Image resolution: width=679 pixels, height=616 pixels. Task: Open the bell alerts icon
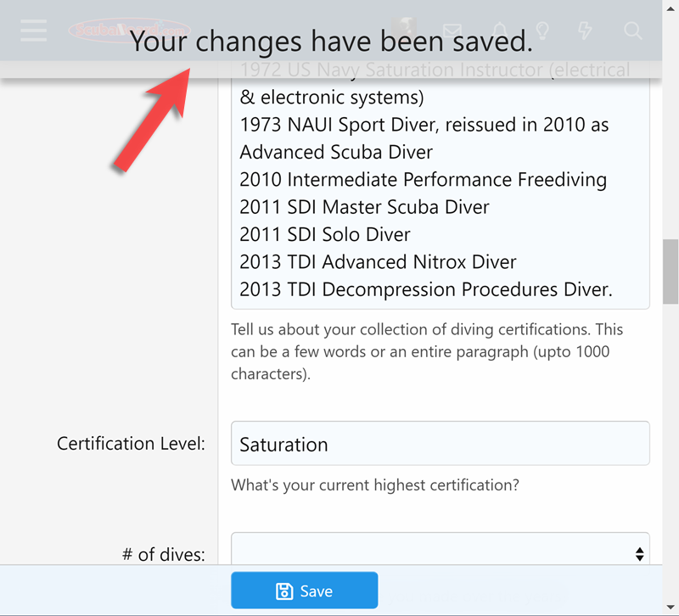pyautogui.click(x=500, y=30)
